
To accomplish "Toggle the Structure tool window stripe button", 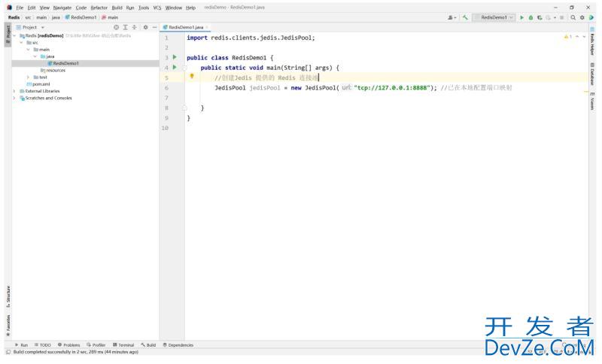I will pos(8,296).
